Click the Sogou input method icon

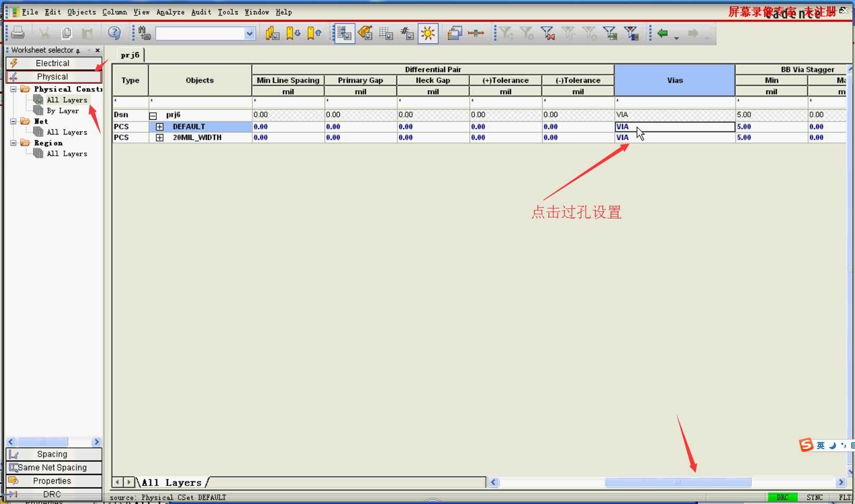(806, 445)
